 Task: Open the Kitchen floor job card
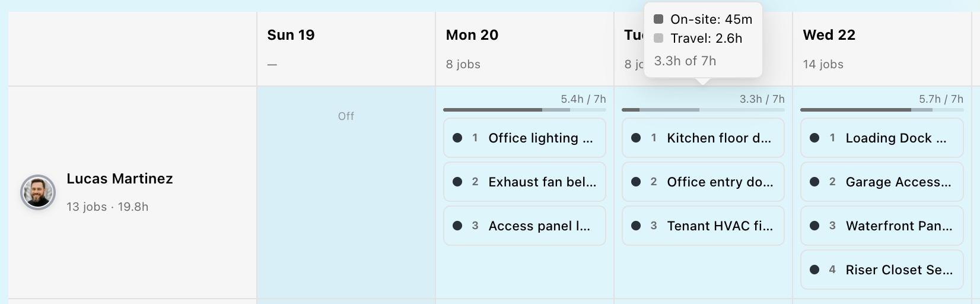pyautogui.click(x=703, y=138)
